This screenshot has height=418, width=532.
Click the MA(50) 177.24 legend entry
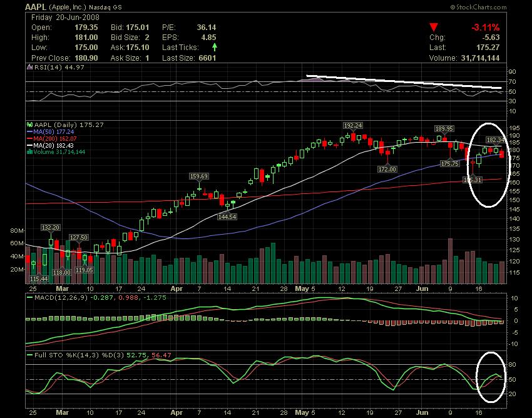point(54,131)
